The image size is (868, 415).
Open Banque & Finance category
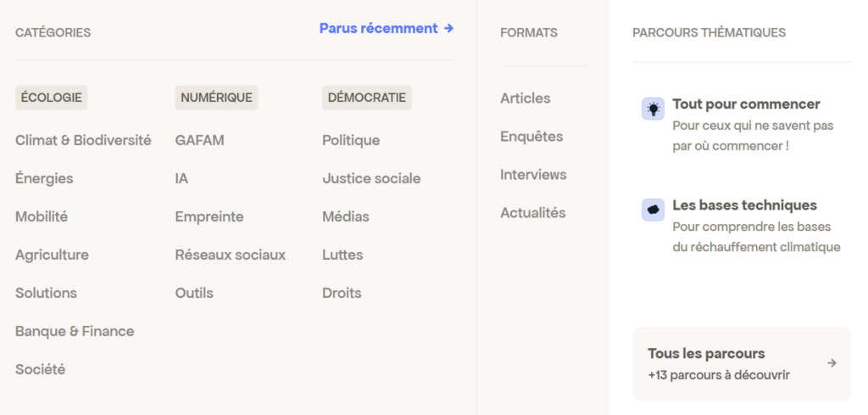coord(75,331)
